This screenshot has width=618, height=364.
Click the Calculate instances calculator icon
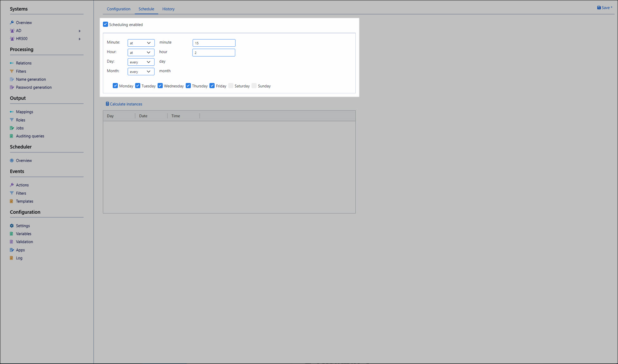click(107, 104)
